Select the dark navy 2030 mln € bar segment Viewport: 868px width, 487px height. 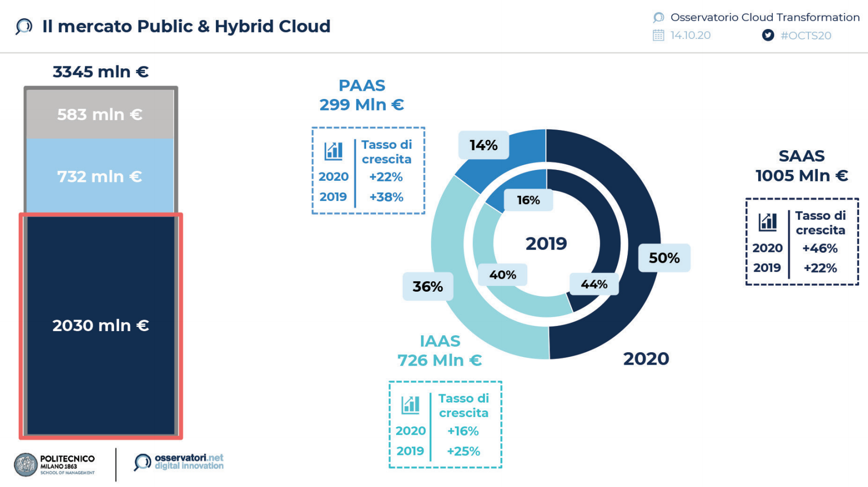pos(100,325)
